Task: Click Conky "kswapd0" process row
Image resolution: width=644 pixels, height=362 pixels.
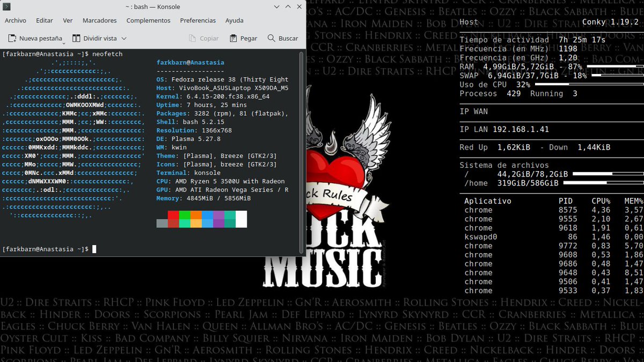Action: pos(553,237)
